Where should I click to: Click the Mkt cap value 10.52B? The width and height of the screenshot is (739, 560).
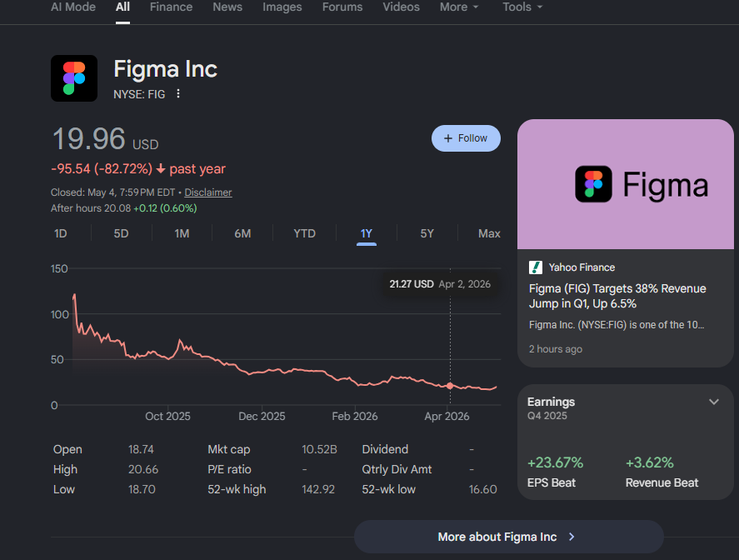[x=319, y=449]
